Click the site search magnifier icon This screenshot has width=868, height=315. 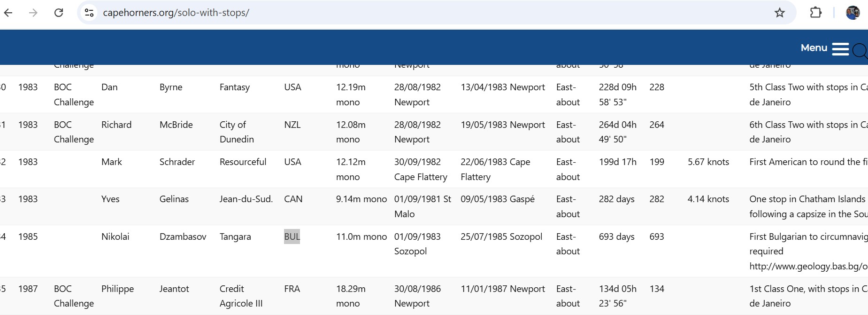coord(860,50)
